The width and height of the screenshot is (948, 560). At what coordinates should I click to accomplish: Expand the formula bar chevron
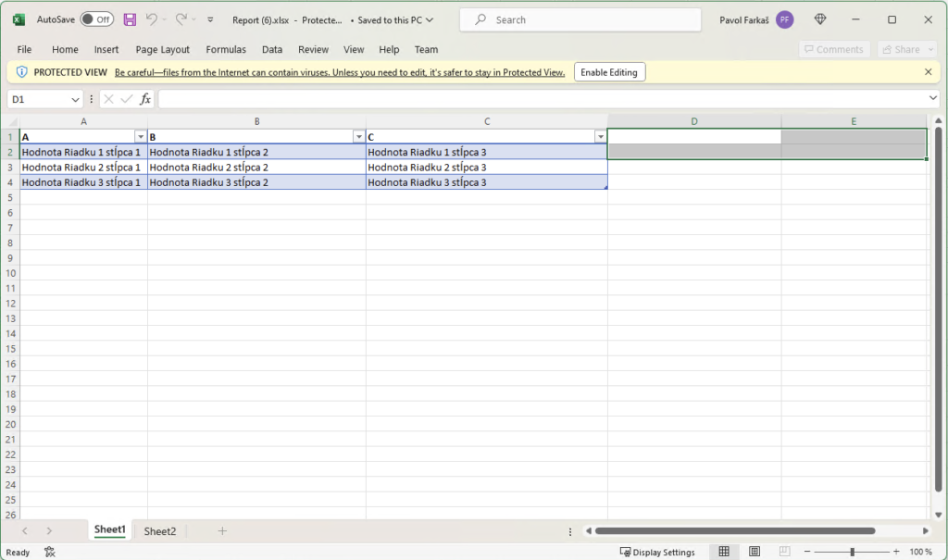(x=933, y=98)
